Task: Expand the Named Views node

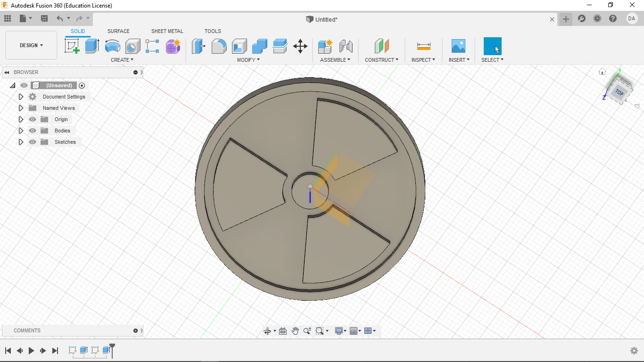Action: pos(21,108)
